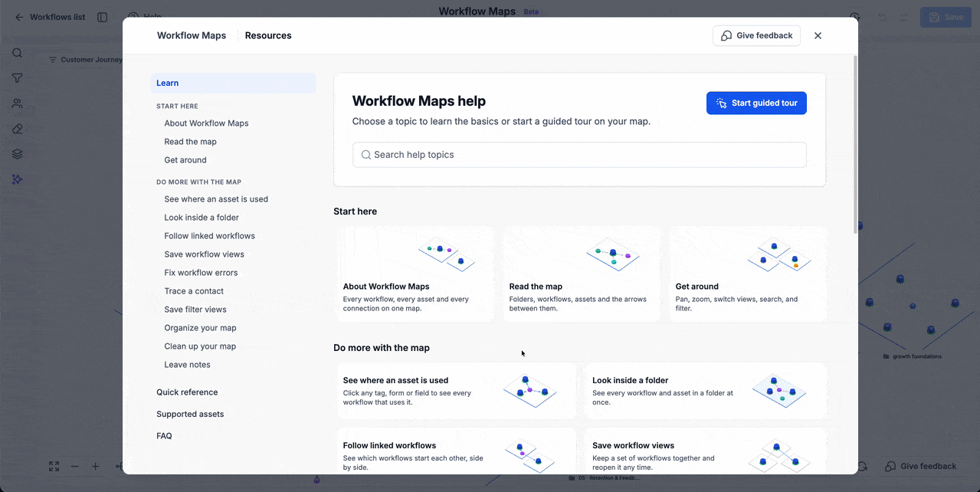The width and height of the screenshot is (980, 492).
Task: Click the Save button behind the dialog
Action: pyautogui.click(x=946, y=17)
